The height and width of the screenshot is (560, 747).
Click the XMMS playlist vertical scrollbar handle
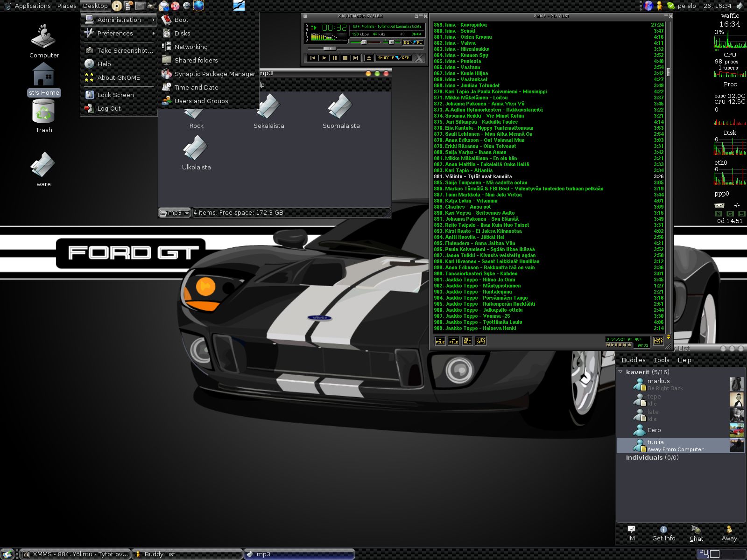[x=668, y=72]
